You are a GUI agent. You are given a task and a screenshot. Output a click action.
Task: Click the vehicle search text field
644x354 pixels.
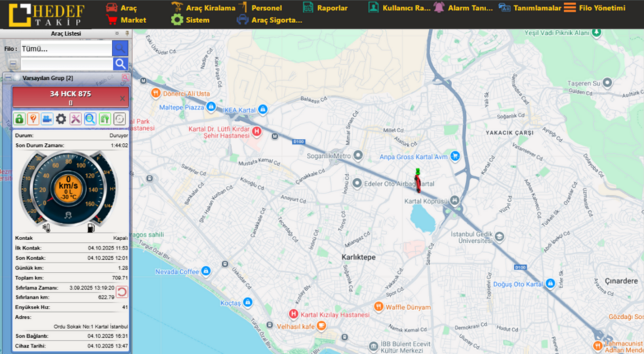[x=66, y=64]
